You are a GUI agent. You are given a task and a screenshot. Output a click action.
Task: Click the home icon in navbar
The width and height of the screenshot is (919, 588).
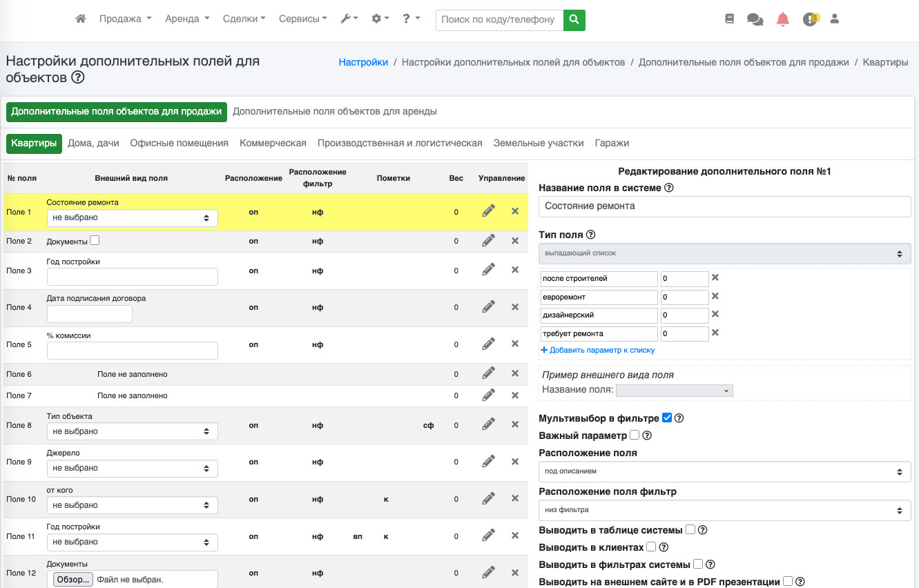pyautogui.click(x=81, y=19)
